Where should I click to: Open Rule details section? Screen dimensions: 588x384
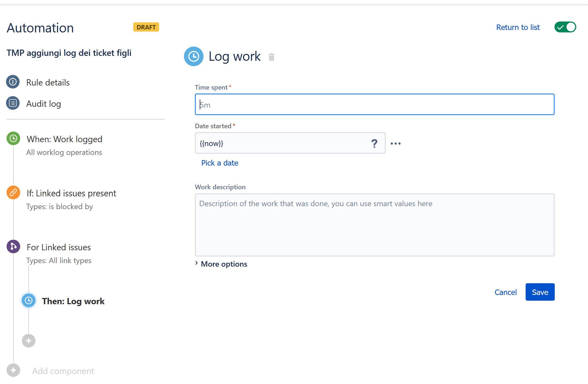pos(48,82)
